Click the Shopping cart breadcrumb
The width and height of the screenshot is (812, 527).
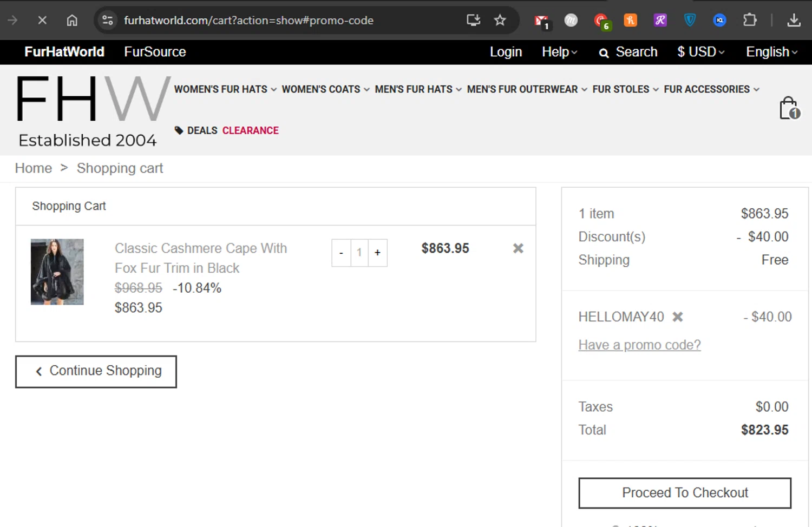[120, 168]
